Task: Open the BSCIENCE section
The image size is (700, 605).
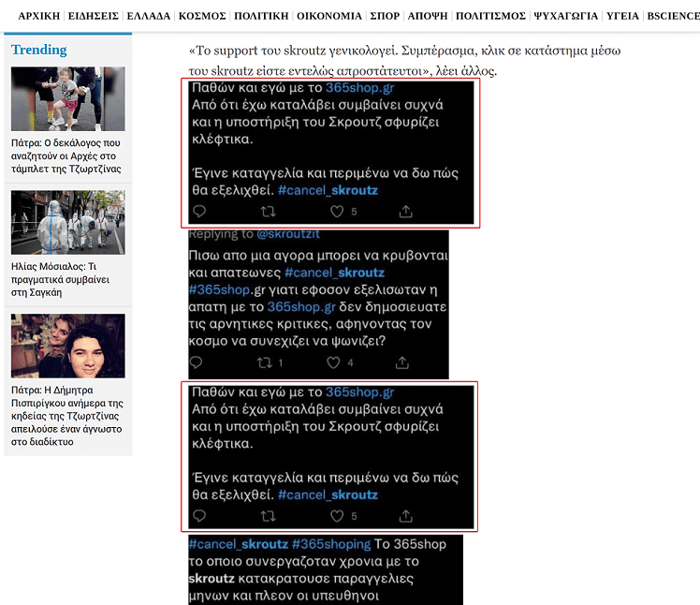Action: 673,16
